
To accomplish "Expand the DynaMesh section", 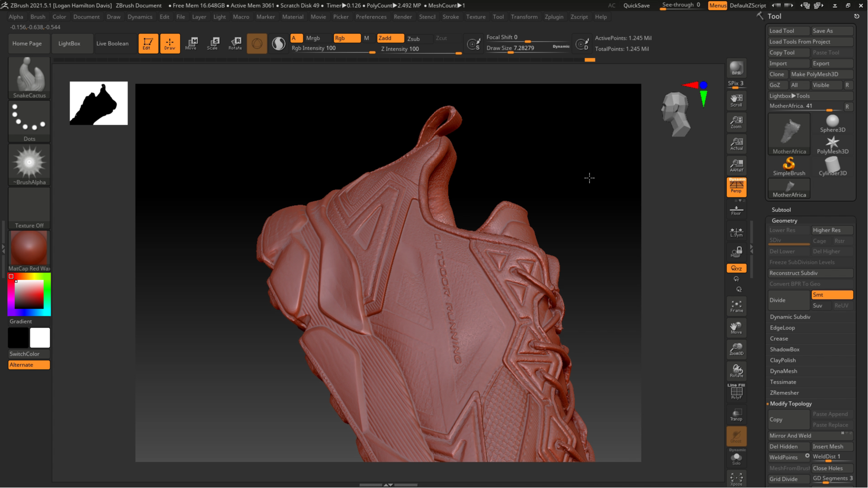I will (783, 371).
